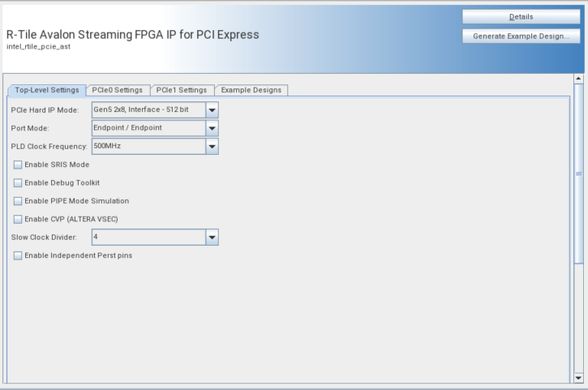Select the Slow Clock Divider value 4
588x390 pixels.
click(x=149, y=237)
